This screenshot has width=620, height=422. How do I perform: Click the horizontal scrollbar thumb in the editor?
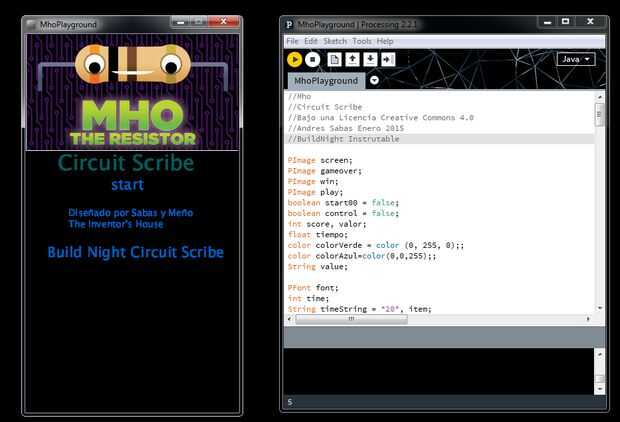[x=352, y=319]
